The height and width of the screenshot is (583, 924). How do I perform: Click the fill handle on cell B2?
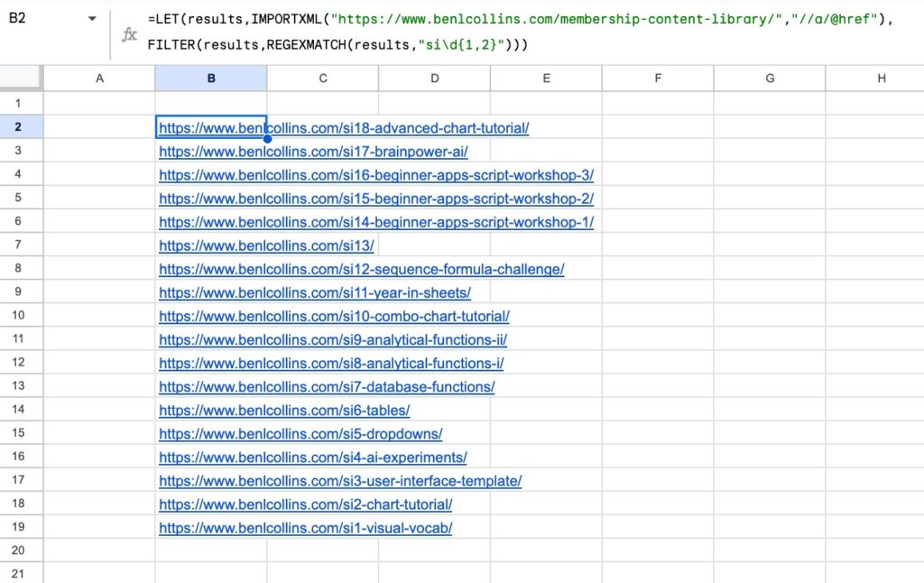point(267,139)
